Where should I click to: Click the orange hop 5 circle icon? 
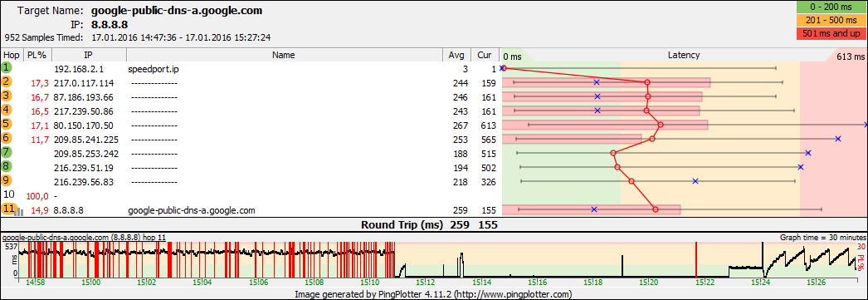7,125
